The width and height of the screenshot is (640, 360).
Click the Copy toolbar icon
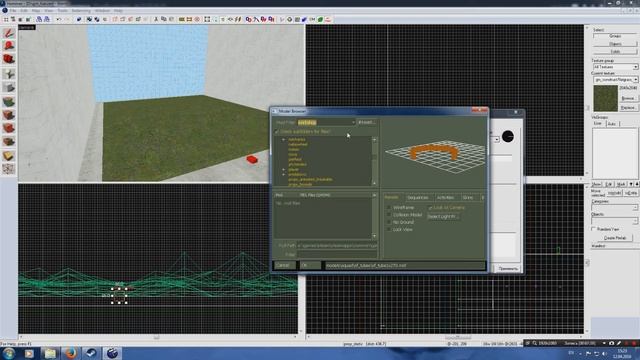[163, 19]
